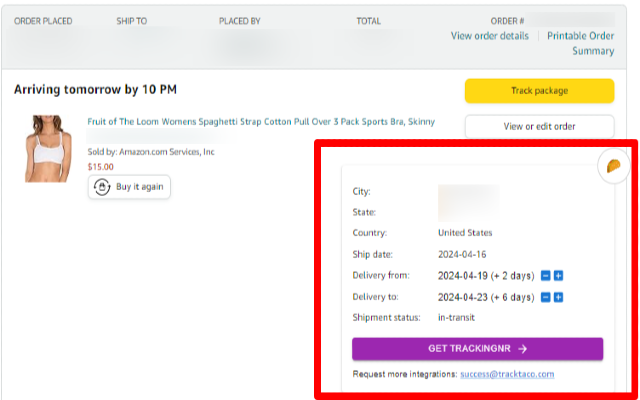This screenshot has height=400, width=640.
Task: Select the Delivery to date 2024-04-23
Action: (463, 297)
